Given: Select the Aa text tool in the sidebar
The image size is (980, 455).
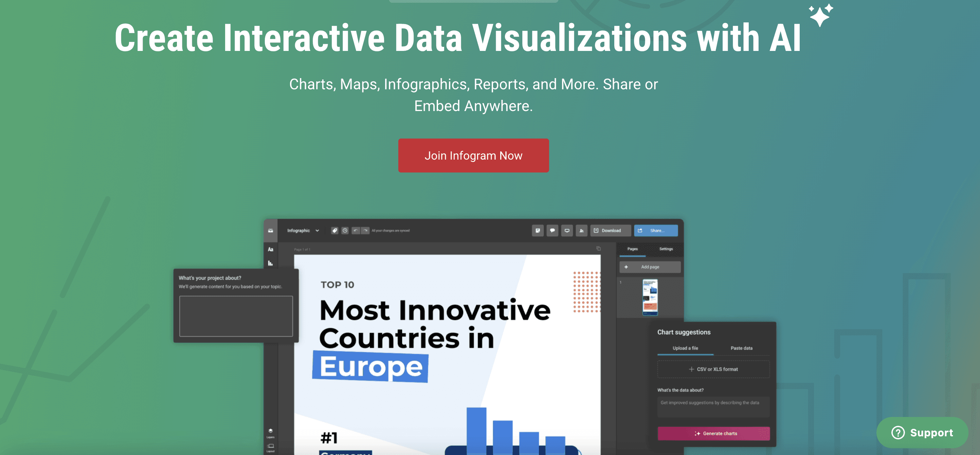Looking at the screenshot, I should (271, 250).
